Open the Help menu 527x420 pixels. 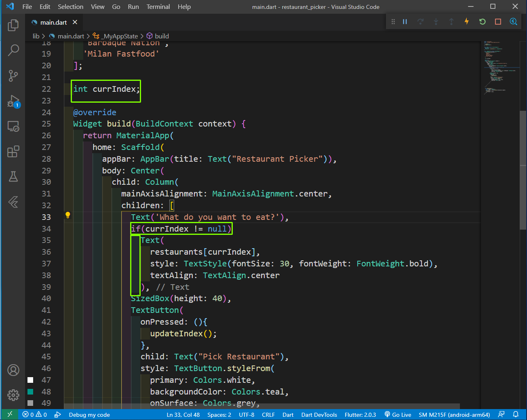point(184,7)
